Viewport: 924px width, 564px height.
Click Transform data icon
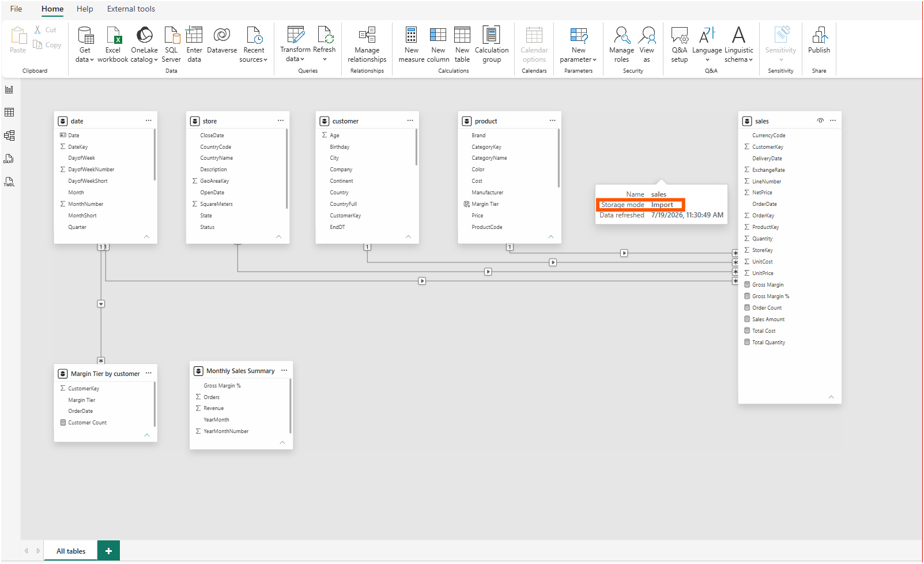click(x=296, y=35)
